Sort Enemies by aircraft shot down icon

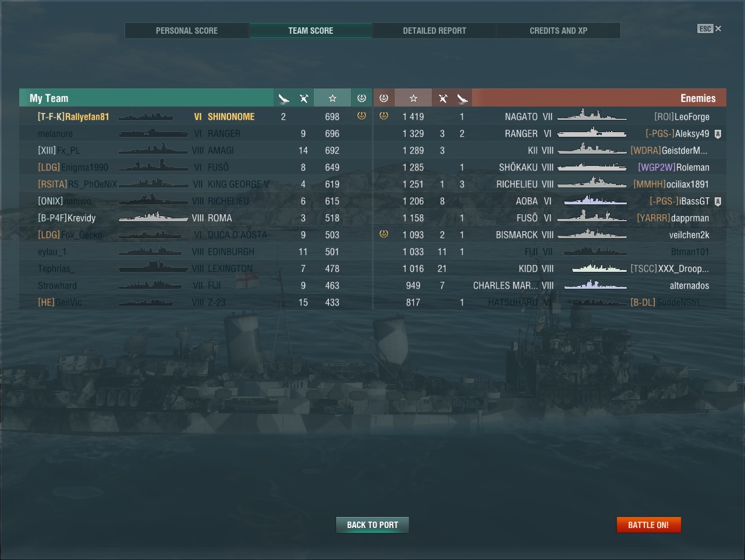pos(462,98)
